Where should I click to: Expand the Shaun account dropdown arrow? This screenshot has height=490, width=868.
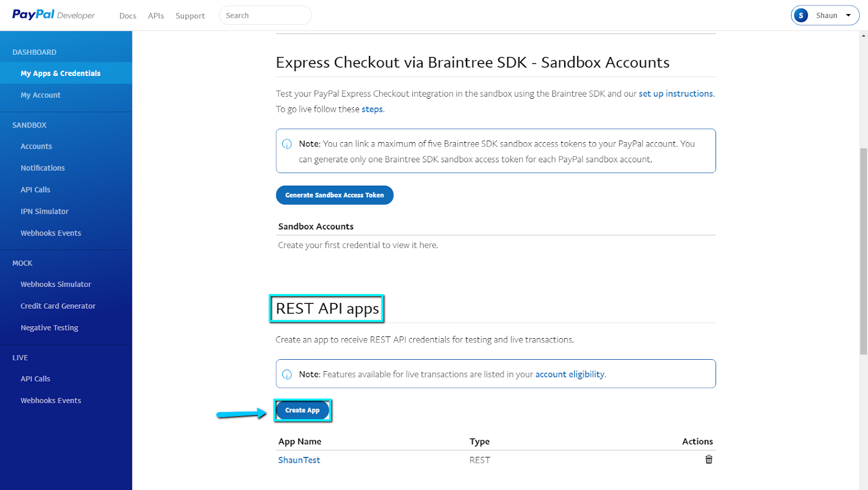pyautogui.click(x=848, y=16)
